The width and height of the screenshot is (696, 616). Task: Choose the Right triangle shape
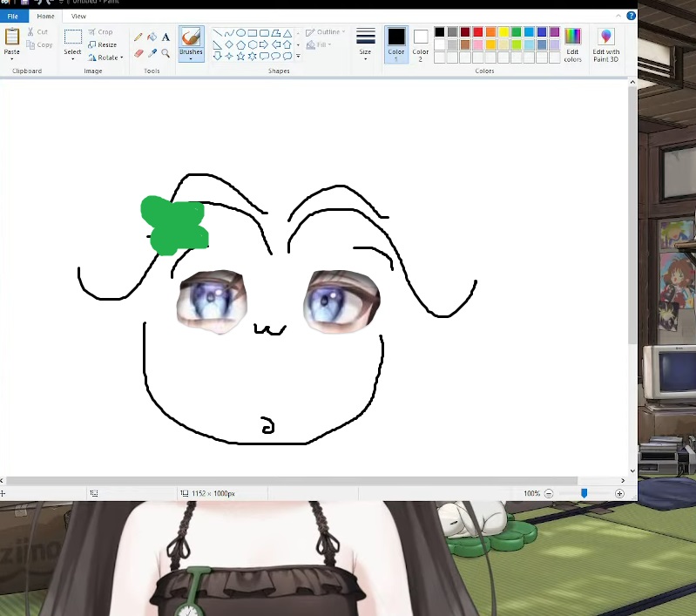click(x=218, y=44)
